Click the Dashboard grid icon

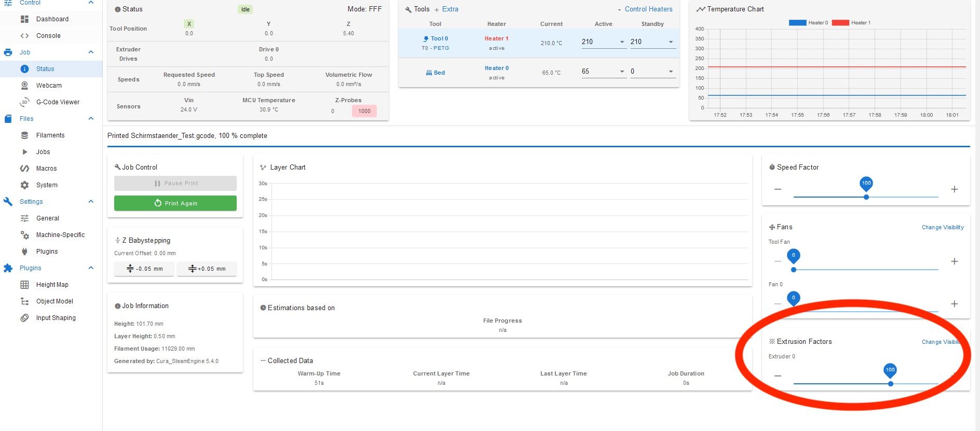[x=24, y=19]
